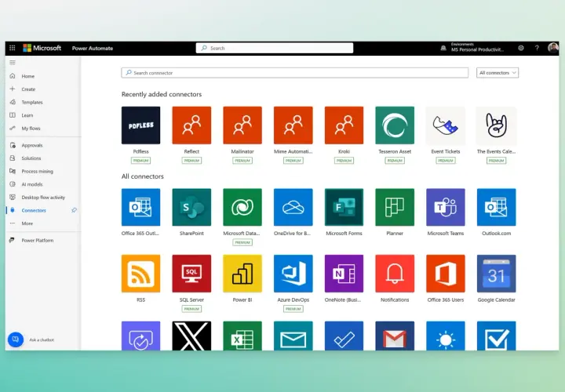
Task: Open the Power BI connector
Action: tap(242, 274)
